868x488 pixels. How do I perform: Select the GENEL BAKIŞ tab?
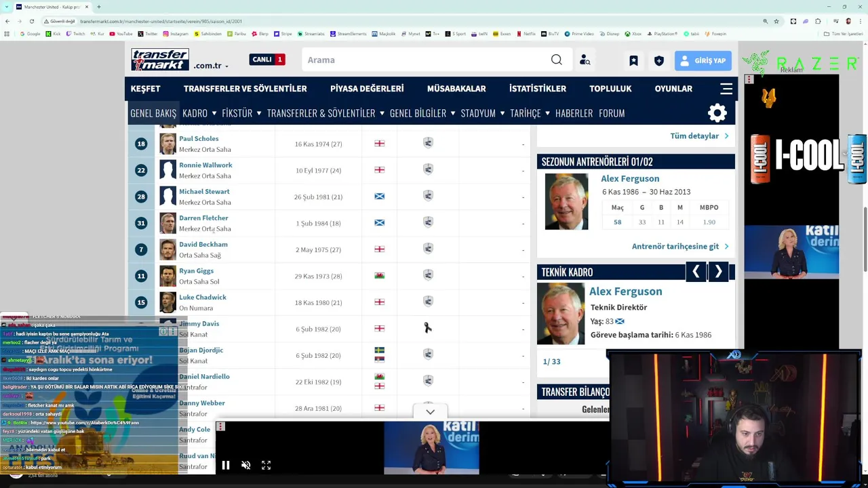pyautogui.click(x=153, y=113)
